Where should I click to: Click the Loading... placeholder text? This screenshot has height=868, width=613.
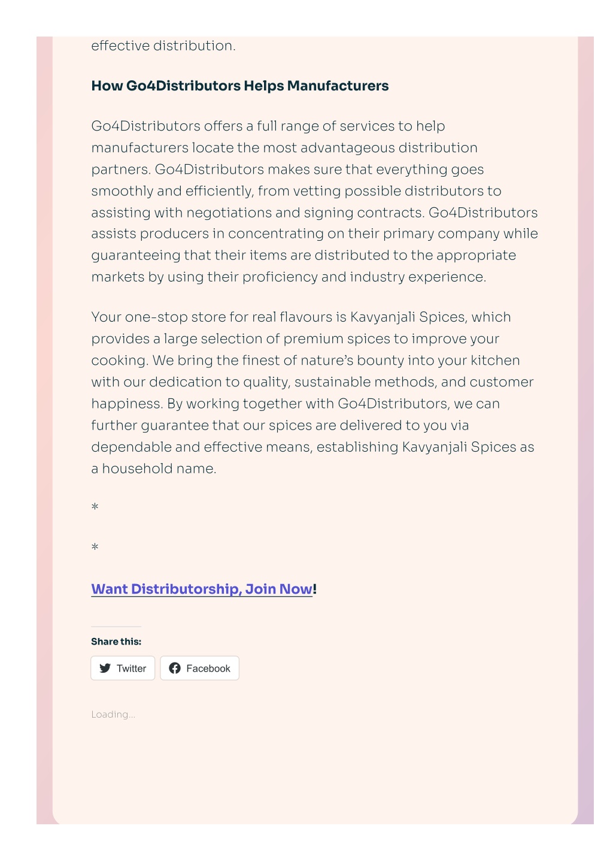[113, 714]
